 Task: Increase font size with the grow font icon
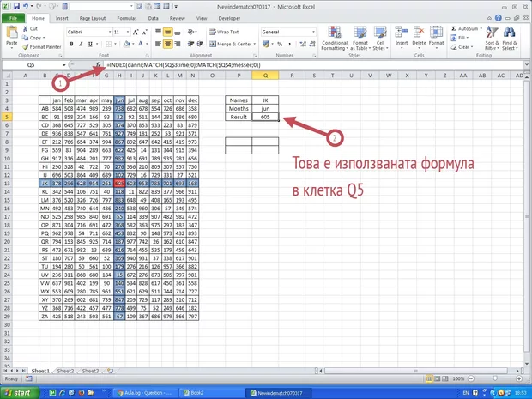[136, 33]
